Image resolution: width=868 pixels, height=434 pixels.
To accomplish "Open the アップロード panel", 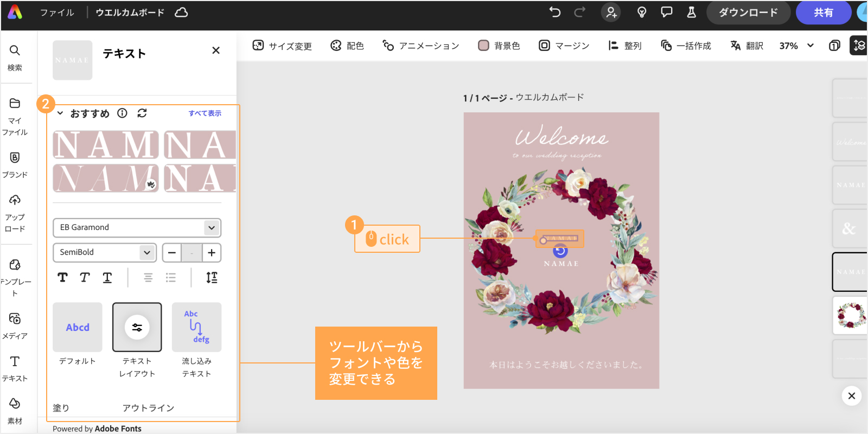I will click(15, 213).
